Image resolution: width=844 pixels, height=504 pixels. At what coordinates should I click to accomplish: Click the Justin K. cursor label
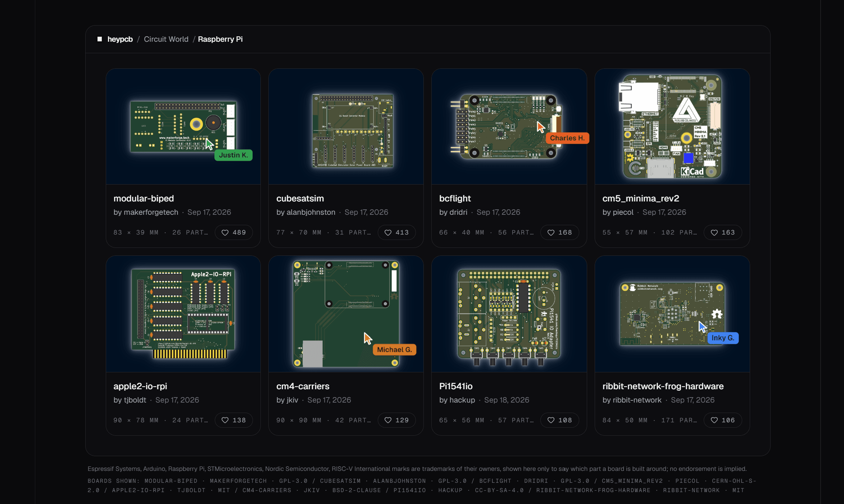(233, 155)
